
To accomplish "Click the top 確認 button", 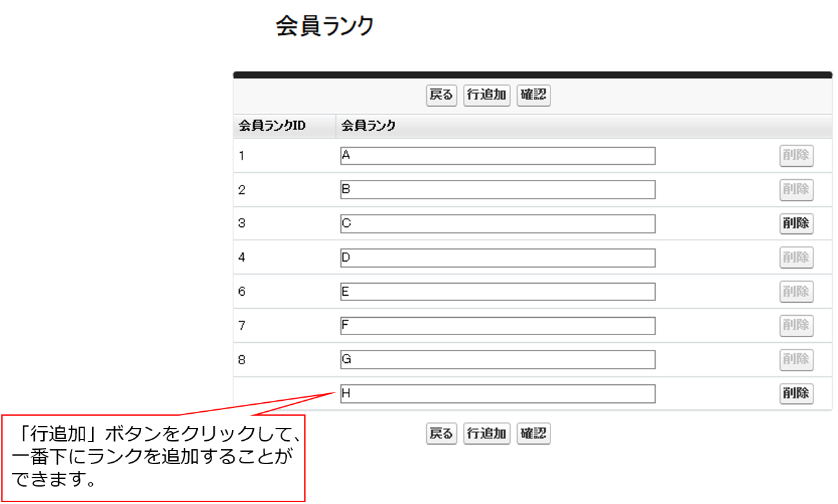I will pos(533,95).
